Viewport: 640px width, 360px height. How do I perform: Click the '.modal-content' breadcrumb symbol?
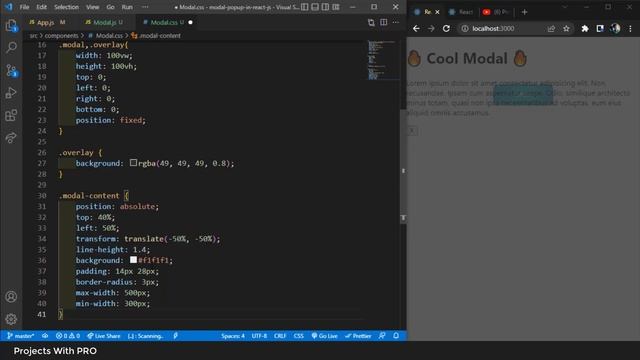click(160, 36)
